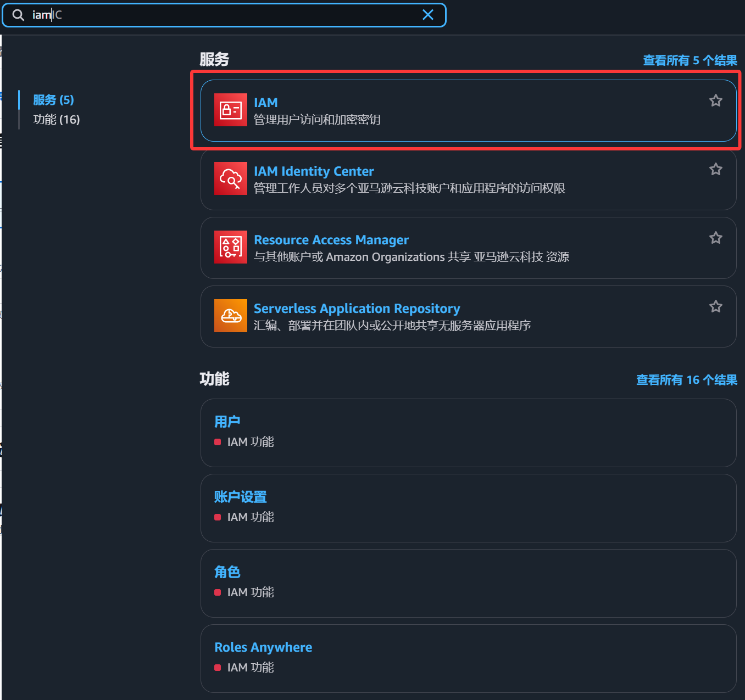Click the IAM Identity Center cloud icon
This screenshot has width=745, height=700.
[230, 179]
